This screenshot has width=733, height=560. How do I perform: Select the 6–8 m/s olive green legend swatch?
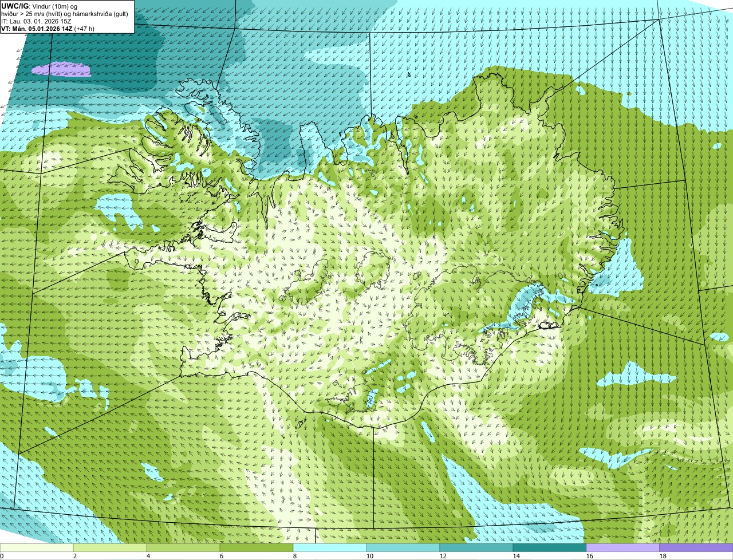pyautogui.click(x=257, y=548)
